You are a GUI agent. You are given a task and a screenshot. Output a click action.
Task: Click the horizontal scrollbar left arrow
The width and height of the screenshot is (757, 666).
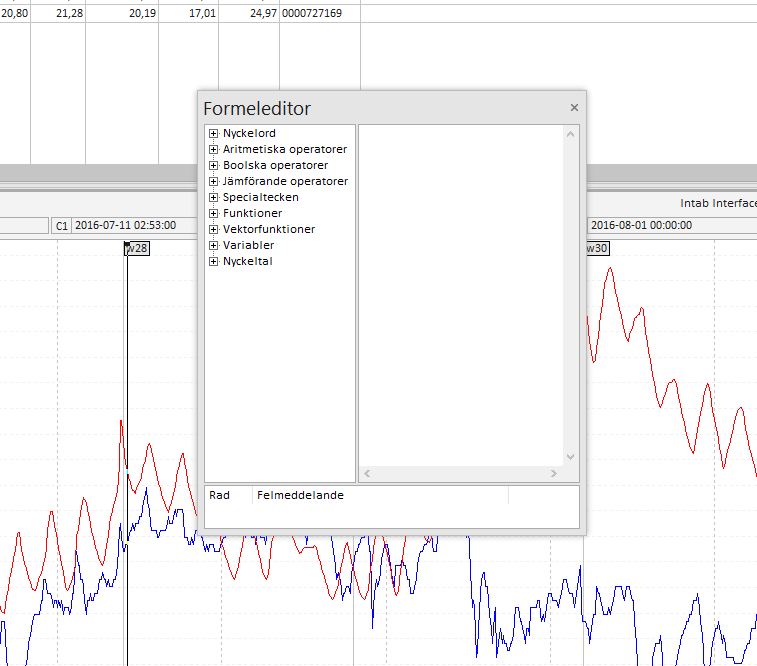[x=367, y=473]
